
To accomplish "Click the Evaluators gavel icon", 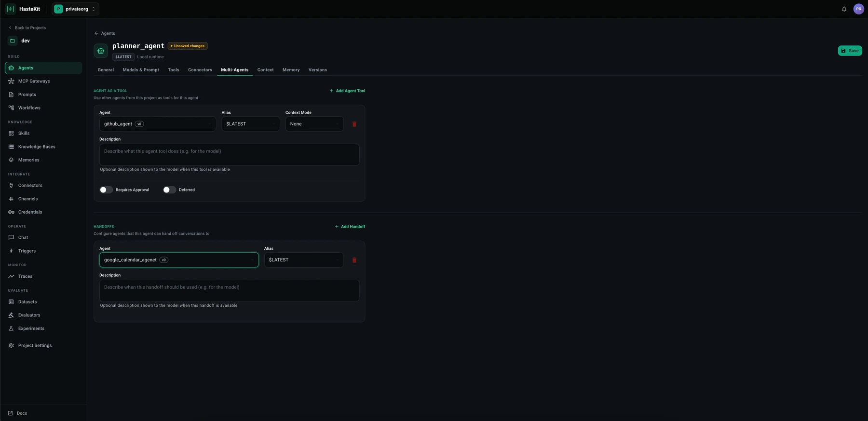I will coord(11,315).
